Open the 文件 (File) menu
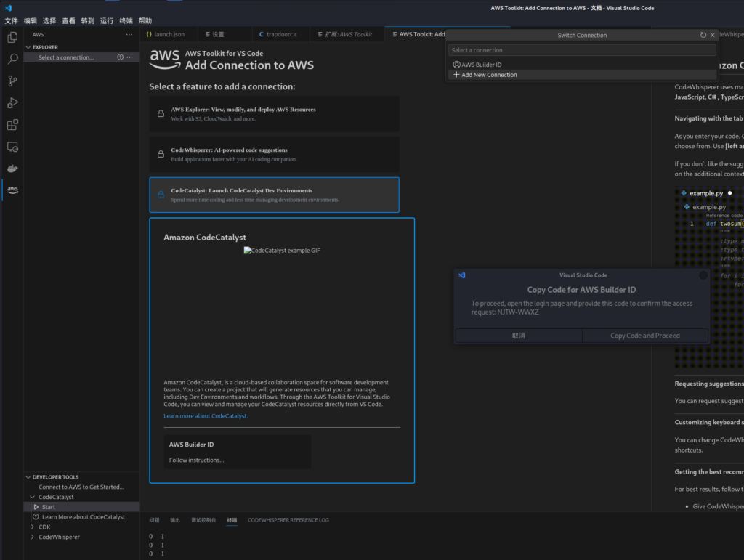The width and height of the screenshot is (744, 560). click(12, 21)
